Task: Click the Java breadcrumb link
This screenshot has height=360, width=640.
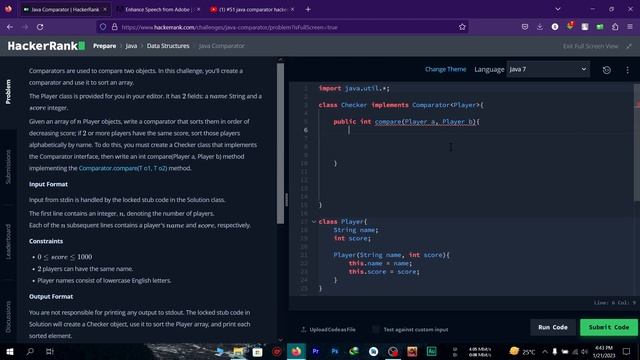Action: click(131, 46)
